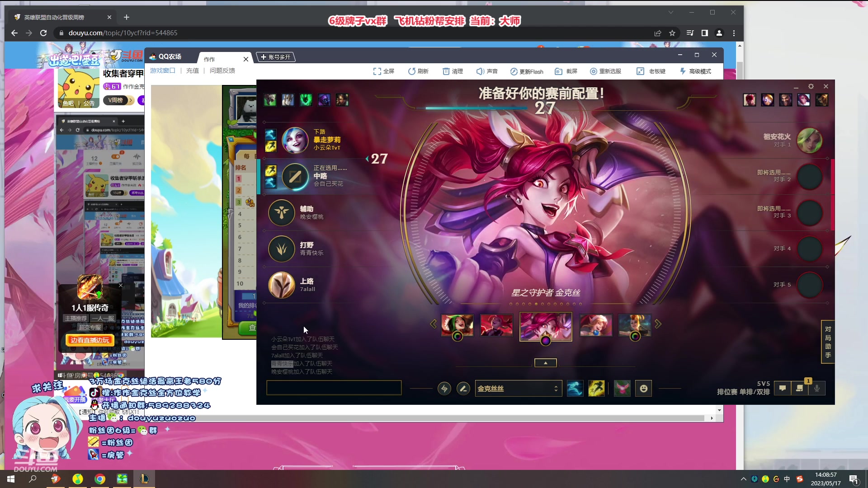Open Chrome from the taskbar
The height and width of the screenshot is (488, 868).
(100, 479)
